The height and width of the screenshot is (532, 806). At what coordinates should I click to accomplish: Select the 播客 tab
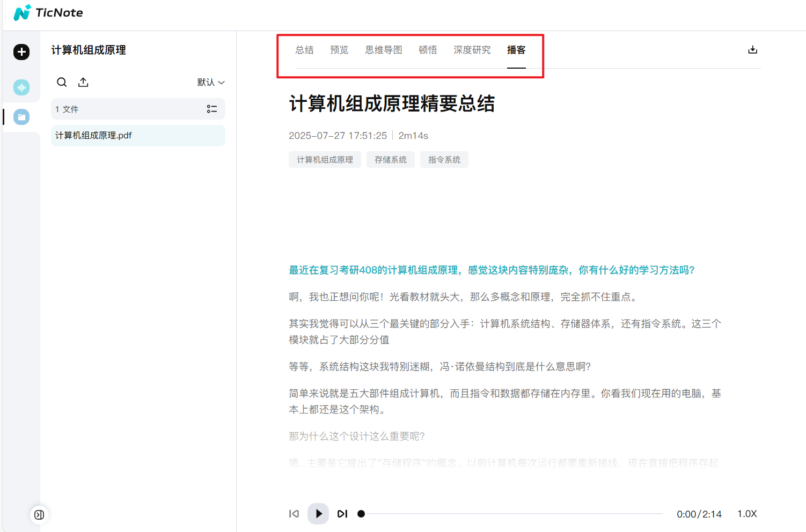click(516, 50)
